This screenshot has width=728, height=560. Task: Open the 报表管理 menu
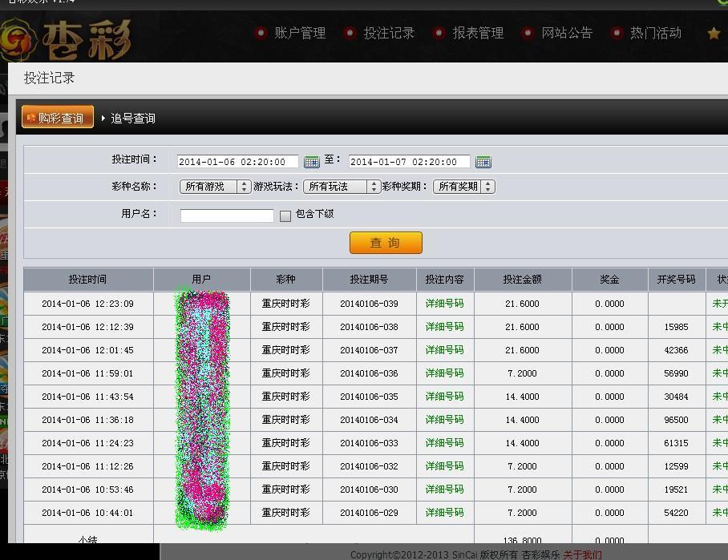point(477,34)
